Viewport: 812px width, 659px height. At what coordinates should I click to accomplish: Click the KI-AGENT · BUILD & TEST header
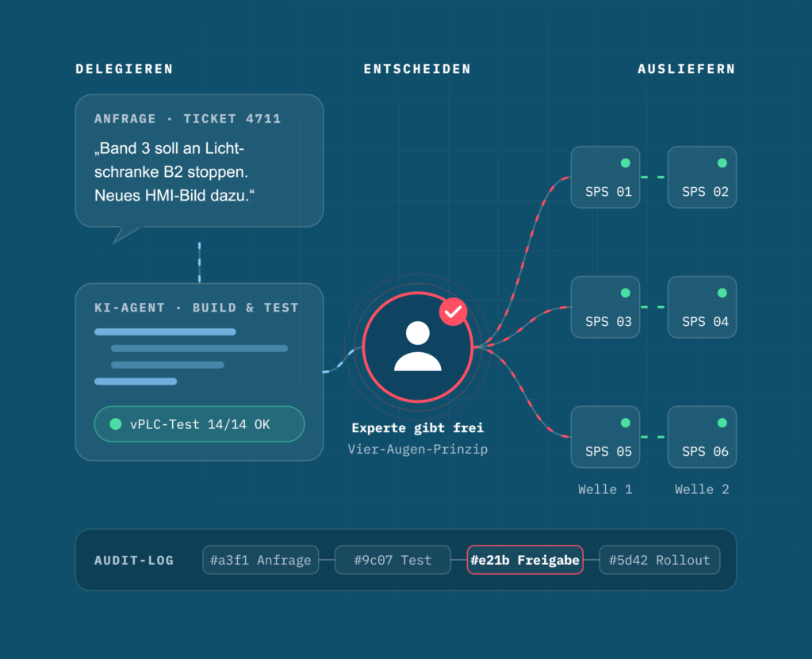(197, 308)
